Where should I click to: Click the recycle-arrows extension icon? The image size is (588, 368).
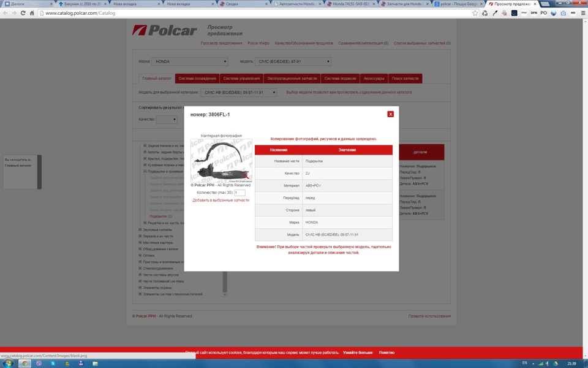coord(485,13)
